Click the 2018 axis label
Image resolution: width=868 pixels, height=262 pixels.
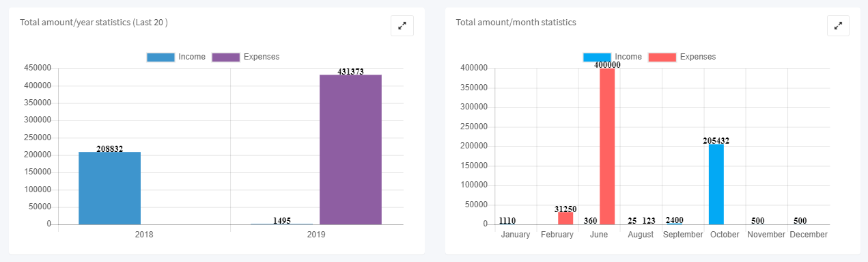144,235
